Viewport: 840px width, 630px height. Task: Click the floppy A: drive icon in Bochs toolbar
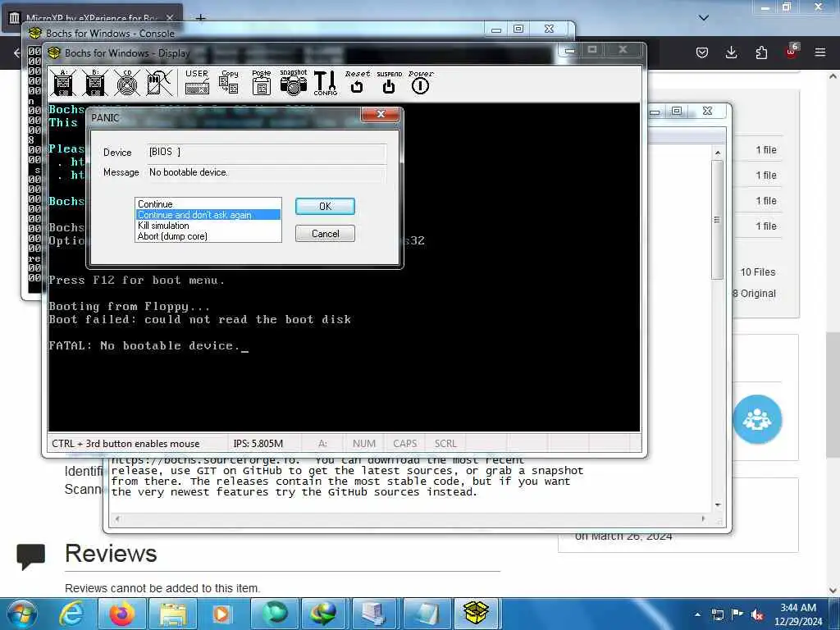click(x=63, y=83)
